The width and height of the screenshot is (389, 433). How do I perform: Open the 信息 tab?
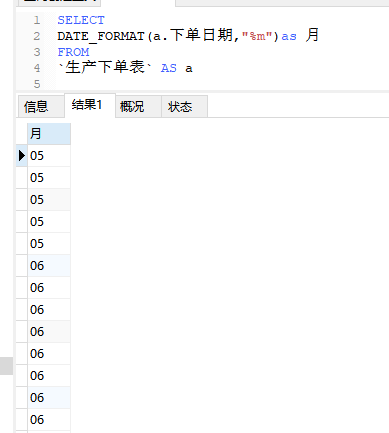(x=41, y=107)
